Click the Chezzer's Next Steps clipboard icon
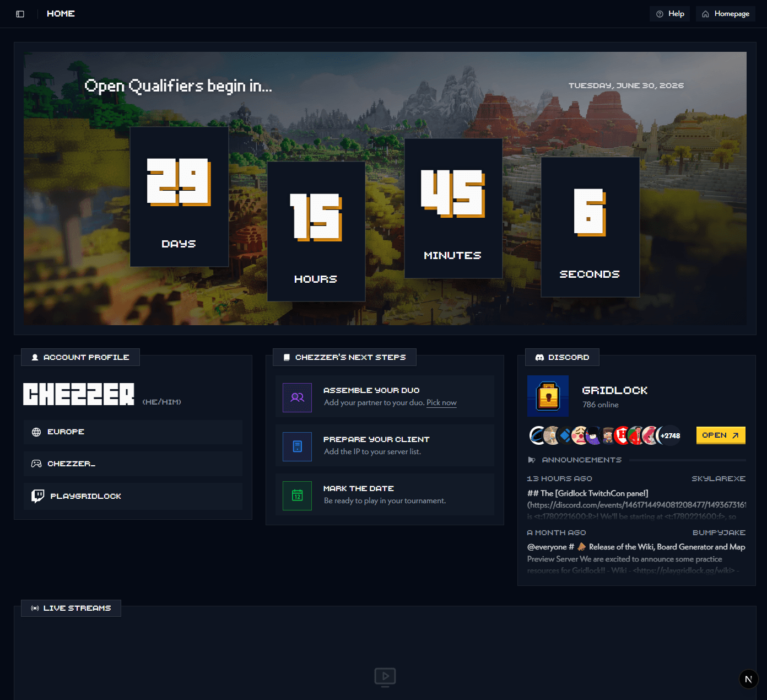Image resolution: width=767 pixels, height=700 pixels. (287, 357)
